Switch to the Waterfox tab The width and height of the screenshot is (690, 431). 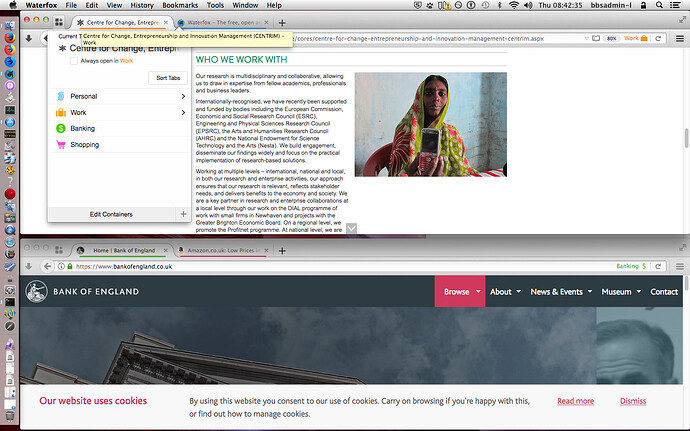(223, 22)
